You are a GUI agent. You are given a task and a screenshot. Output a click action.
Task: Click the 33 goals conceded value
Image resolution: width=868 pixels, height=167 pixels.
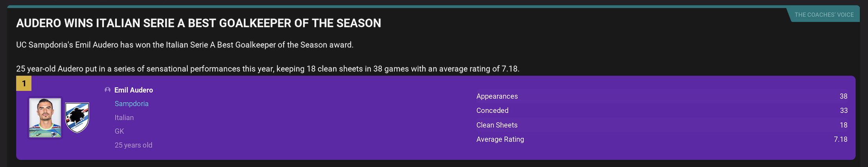pos(844,111)
